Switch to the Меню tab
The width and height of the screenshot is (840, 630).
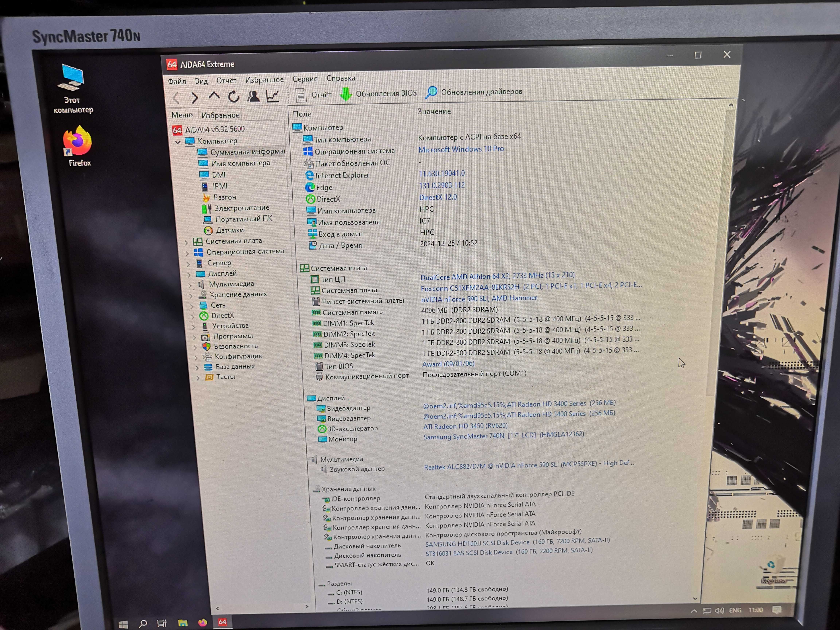(182, 115)
